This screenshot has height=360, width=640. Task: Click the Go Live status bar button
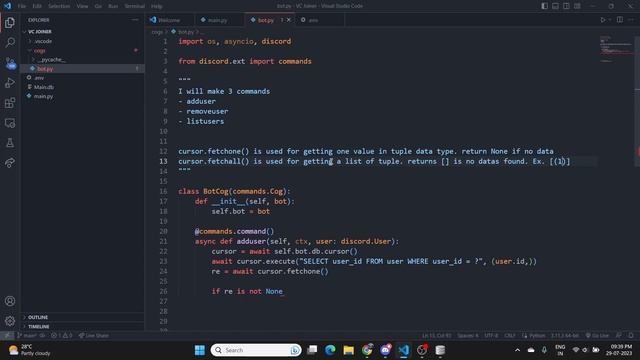(597, 336)
